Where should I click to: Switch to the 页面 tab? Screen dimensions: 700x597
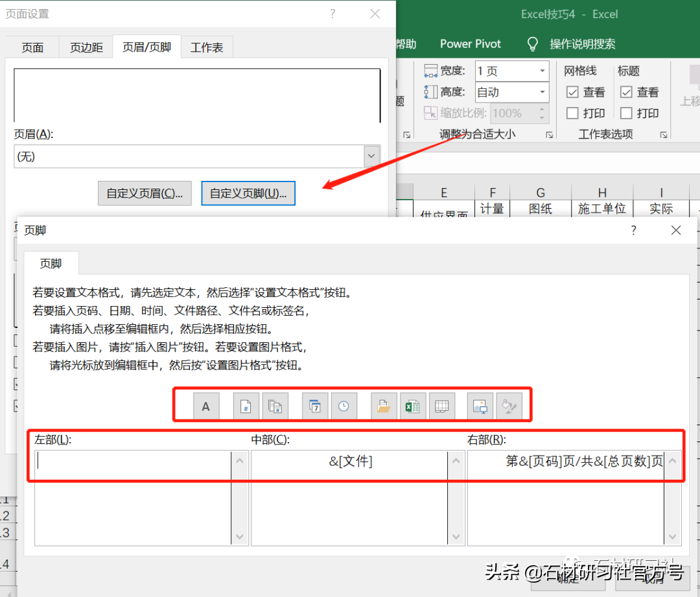(x=32, y=47)
